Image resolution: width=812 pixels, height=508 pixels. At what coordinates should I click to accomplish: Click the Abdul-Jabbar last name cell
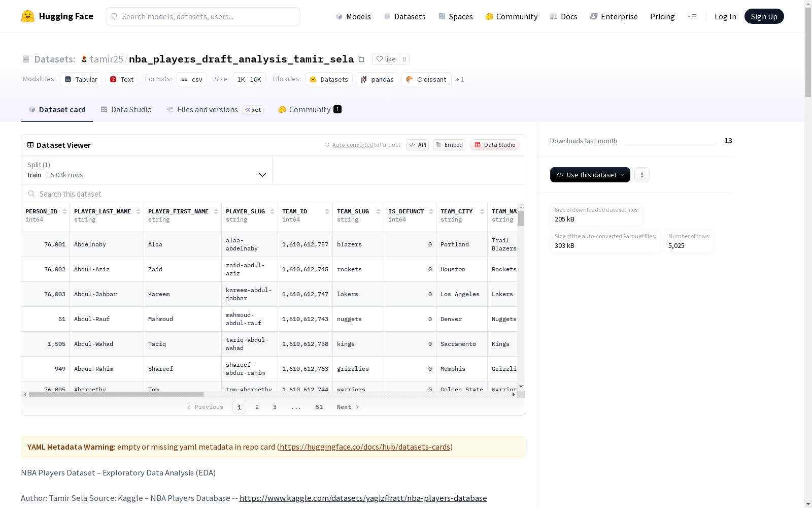coord(107,294)
